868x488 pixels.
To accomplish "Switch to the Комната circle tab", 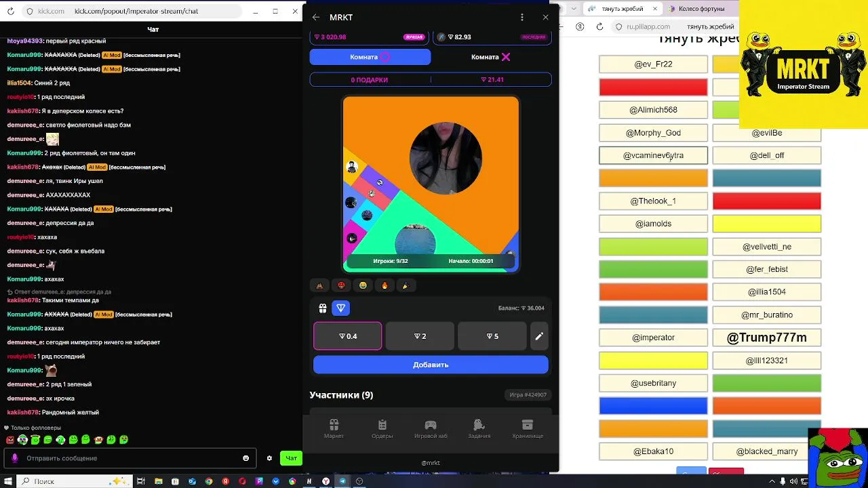I will click(x=370, y=57).
